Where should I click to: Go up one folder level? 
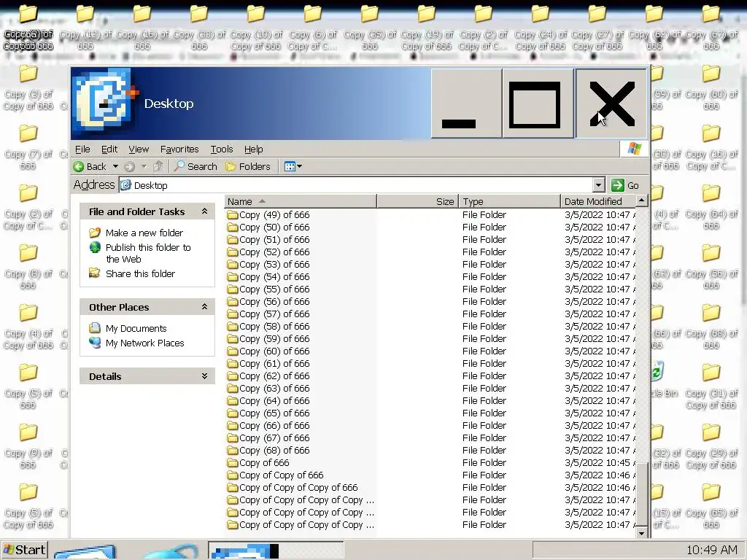(x=158, y=167)
